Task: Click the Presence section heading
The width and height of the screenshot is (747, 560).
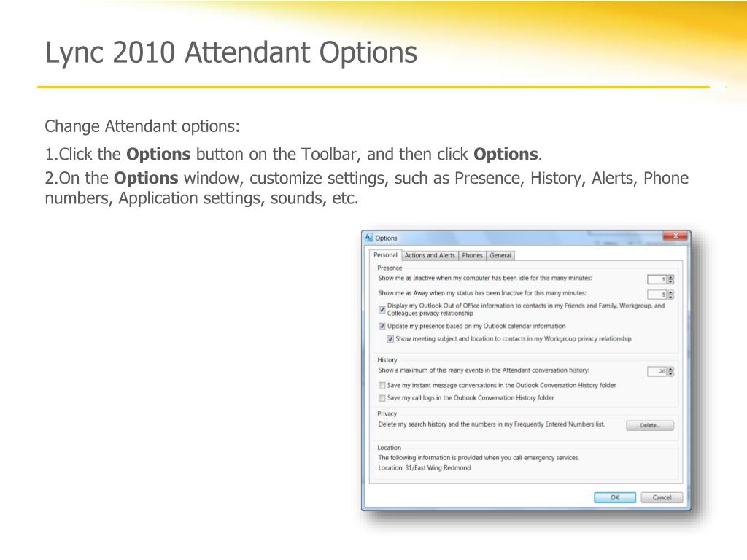Action: coord(390,268)
